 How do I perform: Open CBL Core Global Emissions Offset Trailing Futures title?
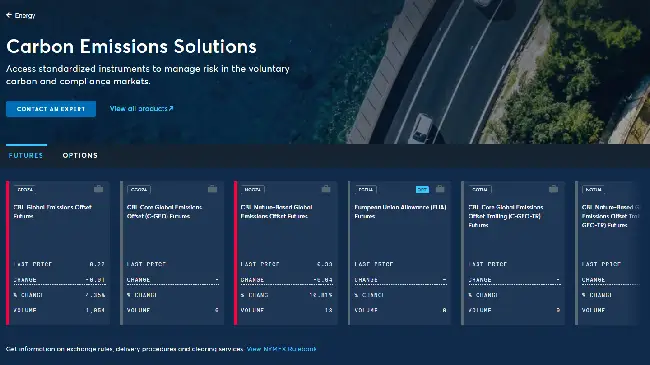[x=506, y=216]
